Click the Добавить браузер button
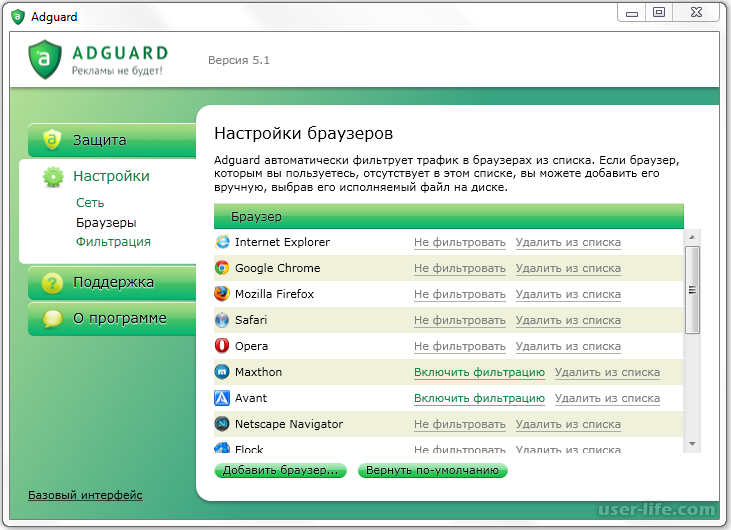Image resolution: width=731 pixels, height=530 pixels. click(280, 470)
